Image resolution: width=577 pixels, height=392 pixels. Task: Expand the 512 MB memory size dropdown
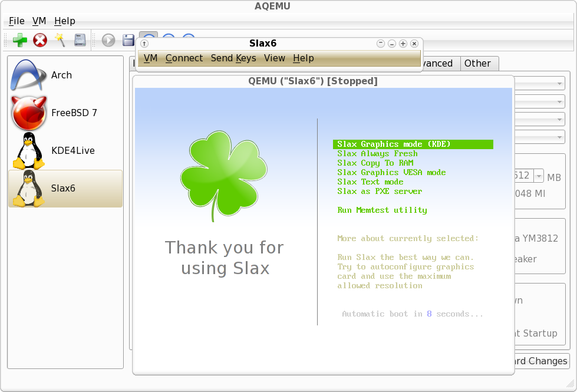coord(539,176)
